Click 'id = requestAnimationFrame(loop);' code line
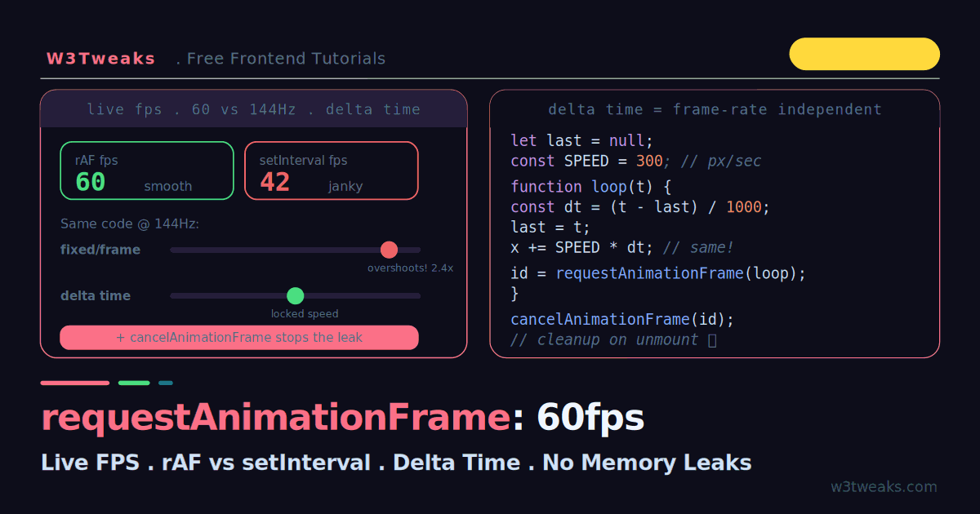This screenshot has height=514, width=980. point(658,273)
